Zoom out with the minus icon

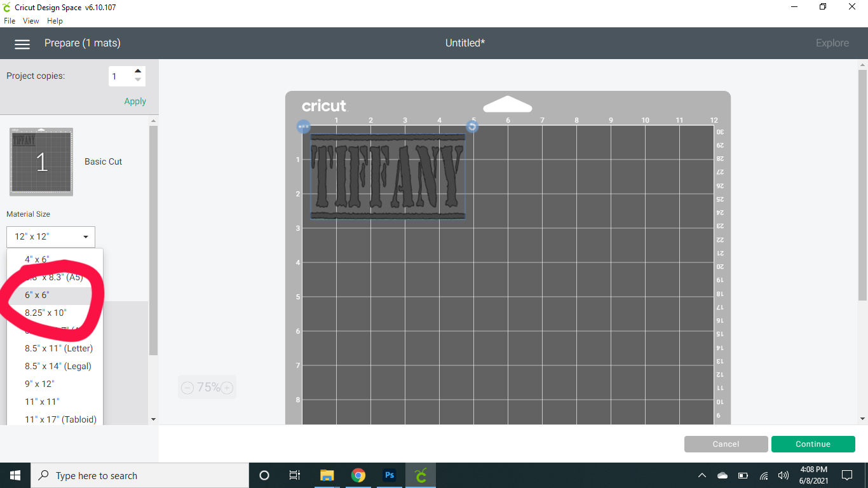pos(187,388)
